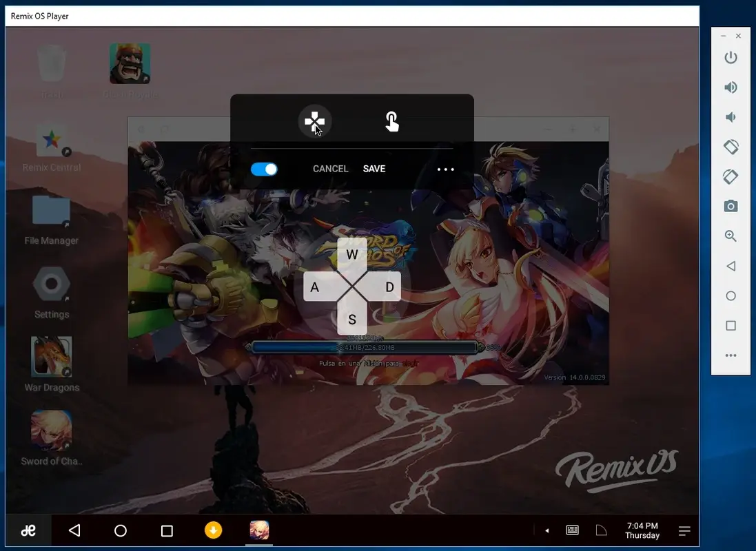
Task: Select the W key in the WASD overlay
Action: [352, 254]
